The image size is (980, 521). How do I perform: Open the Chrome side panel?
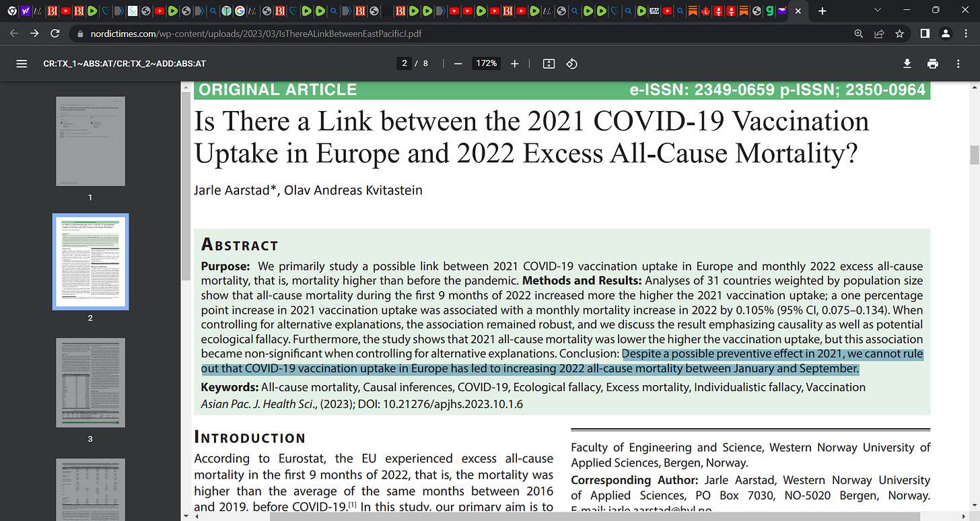pos(925,34)
